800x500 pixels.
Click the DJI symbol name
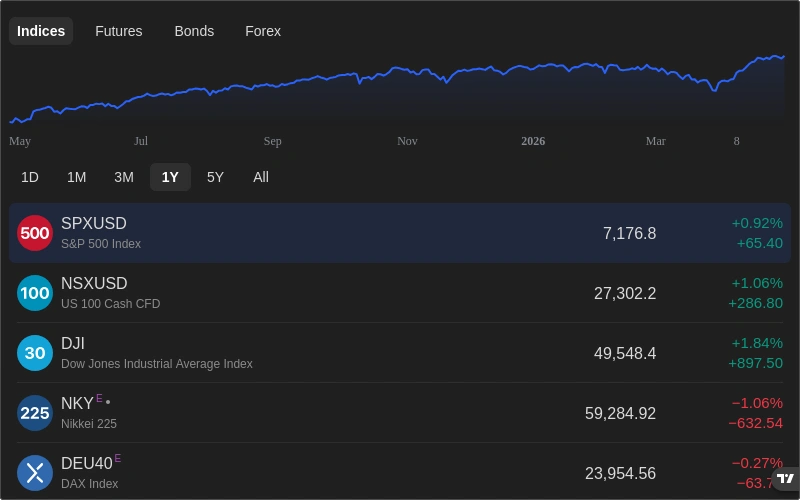(x=73, y=343)
